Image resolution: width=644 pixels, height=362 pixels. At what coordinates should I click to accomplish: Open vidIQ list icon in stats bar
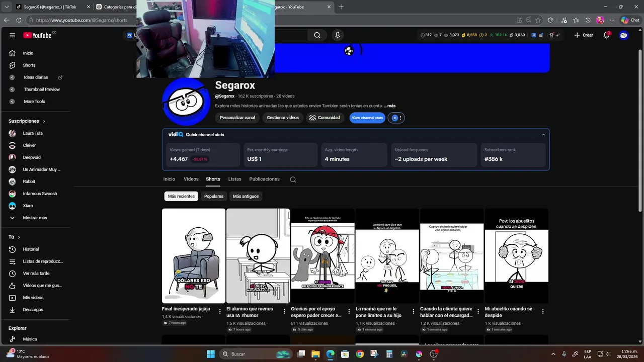click(541, 35)
